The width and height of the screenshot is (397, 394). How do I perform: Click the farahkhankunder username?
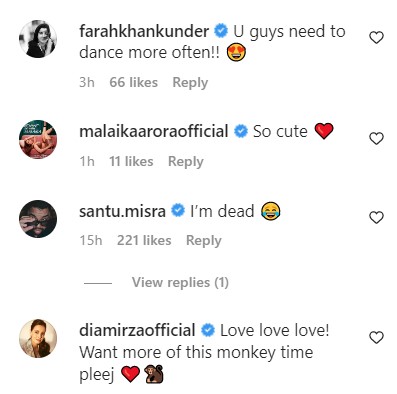tap(144, 31)
